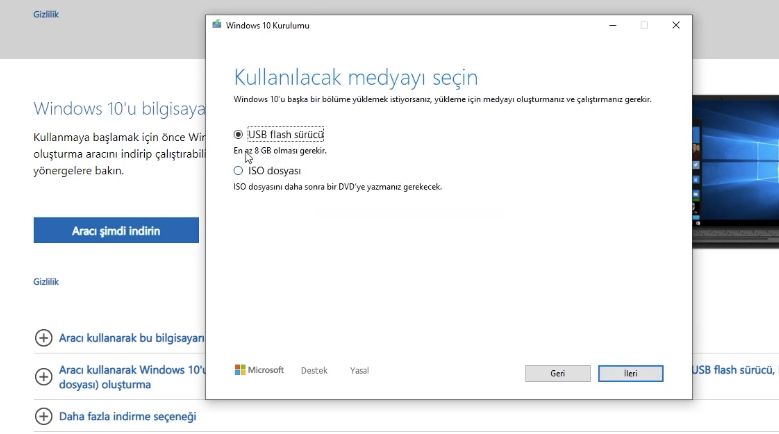This screenshot has width=779, height=434.
Task: Close the Windows 10 Kurulumu window
Action: 676,25
